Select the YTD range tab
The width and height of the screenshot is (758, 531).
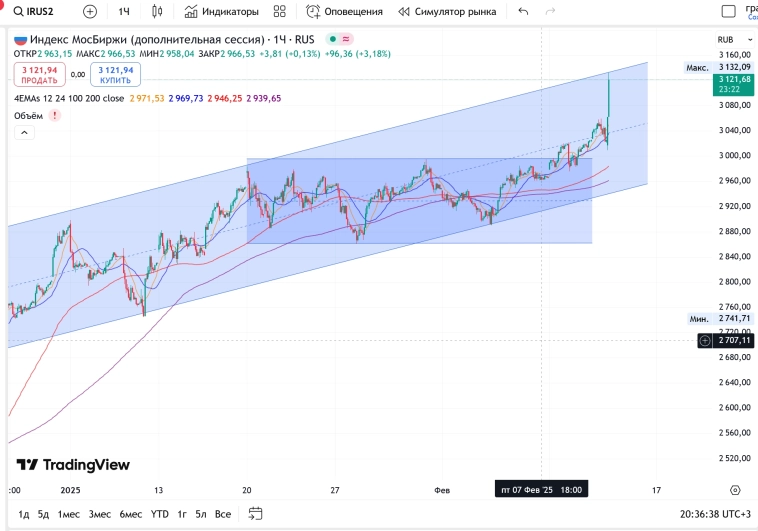159,514
